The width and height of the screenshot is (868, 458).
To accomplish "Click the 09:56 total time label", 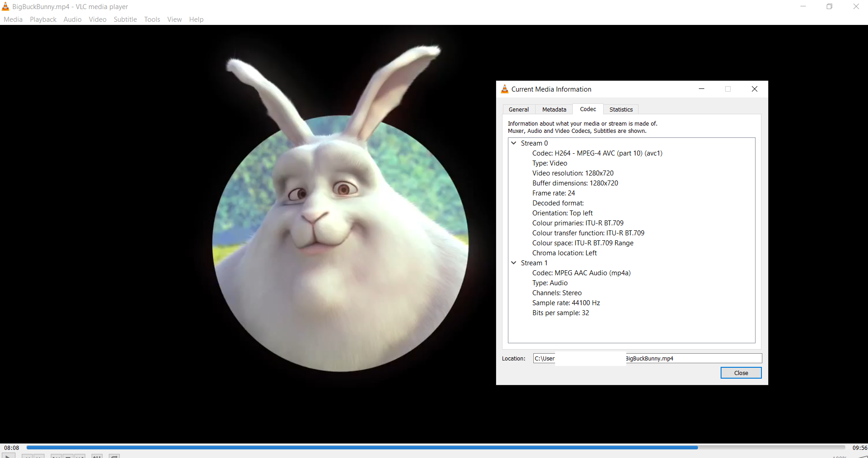I will point(860,448).
